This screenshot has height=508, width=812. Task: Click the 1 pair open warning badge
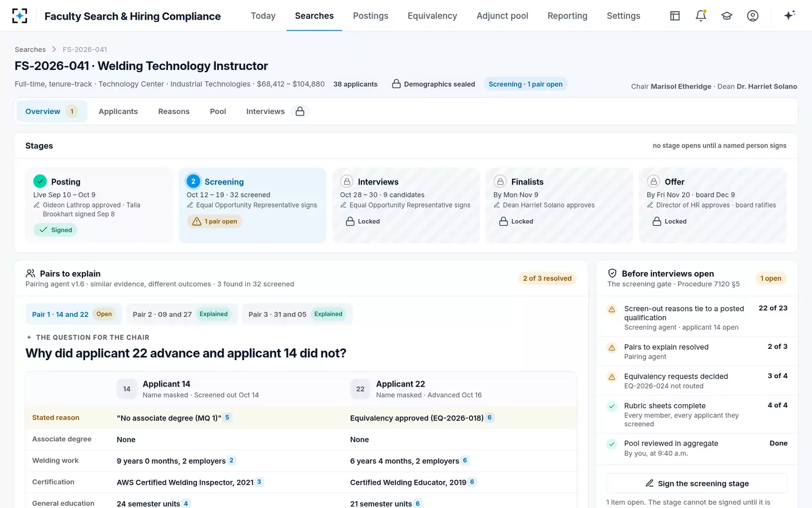click(214, 221)
